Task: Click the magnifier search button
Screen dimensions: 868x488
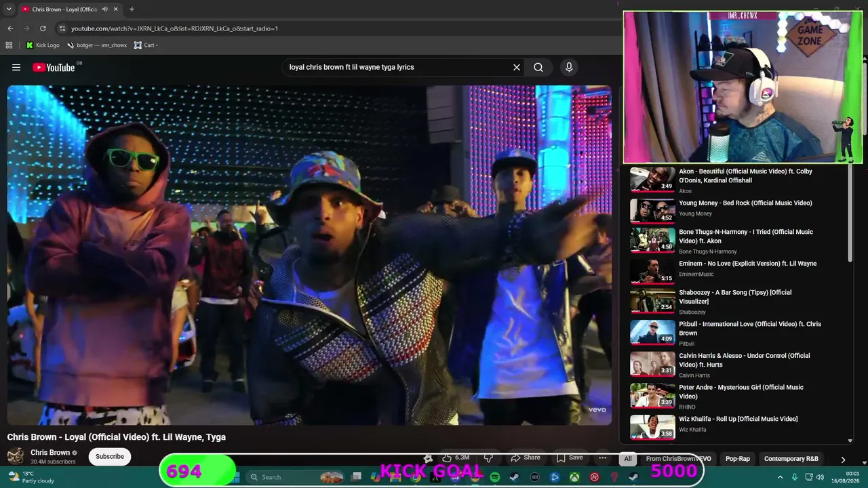Action: 538,67
